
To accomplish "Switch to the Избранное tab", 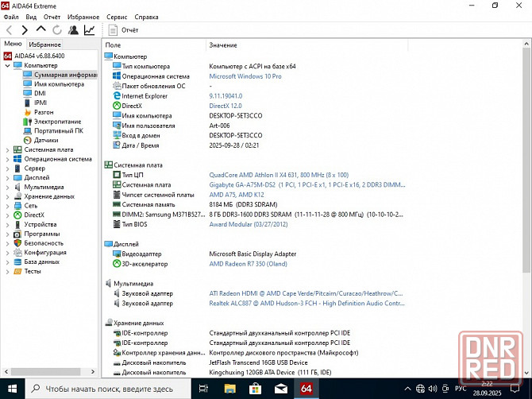I will coord(44,45).
